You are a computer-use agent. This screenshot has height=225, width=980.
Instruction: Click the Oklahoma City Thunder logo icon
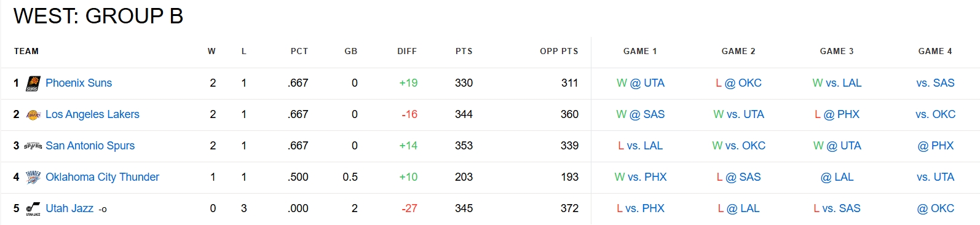click(x=33, y=177)
